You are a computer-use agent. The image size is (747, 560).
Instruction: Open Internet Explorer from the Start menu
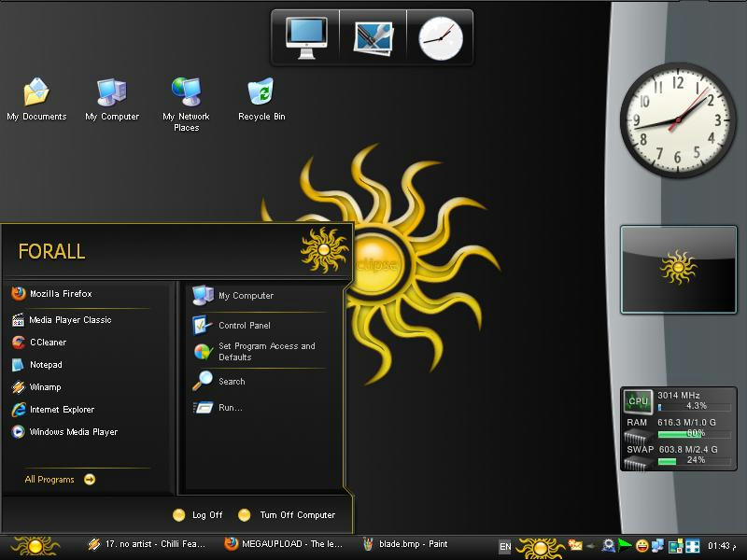click(x=53, y=410)
